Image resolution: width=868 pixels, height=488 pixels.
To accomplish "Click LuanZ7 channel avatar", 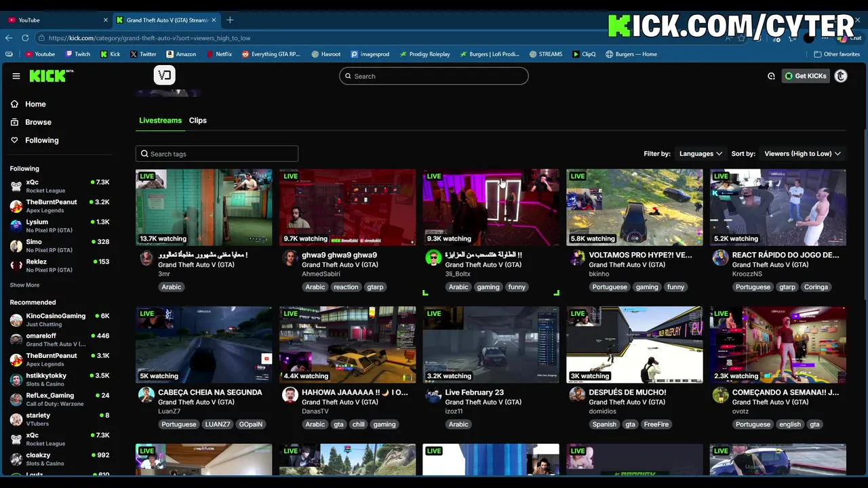I will pos(146,395).
